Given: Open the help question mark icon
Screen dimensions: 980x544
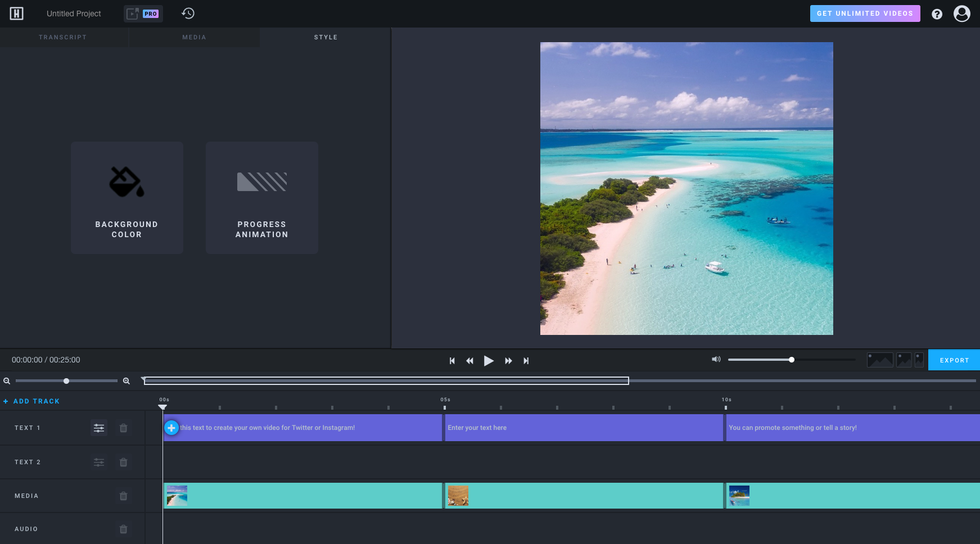Looking at the screenshot, I should (x=937, y=14).
